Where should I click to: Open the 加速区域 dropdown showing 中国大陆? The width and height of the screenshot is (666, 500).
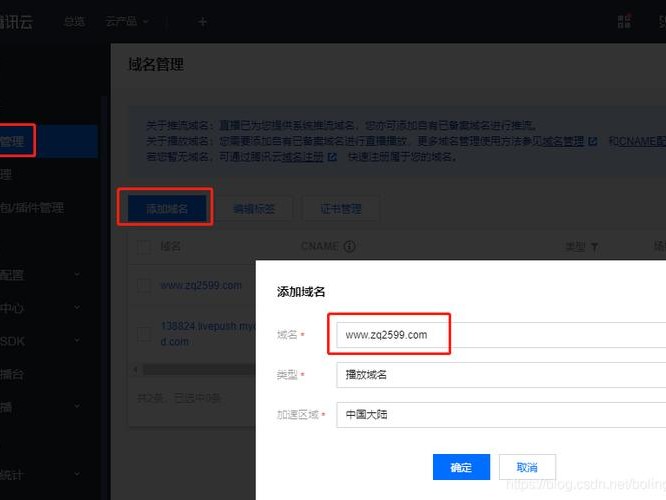point(501,415)
